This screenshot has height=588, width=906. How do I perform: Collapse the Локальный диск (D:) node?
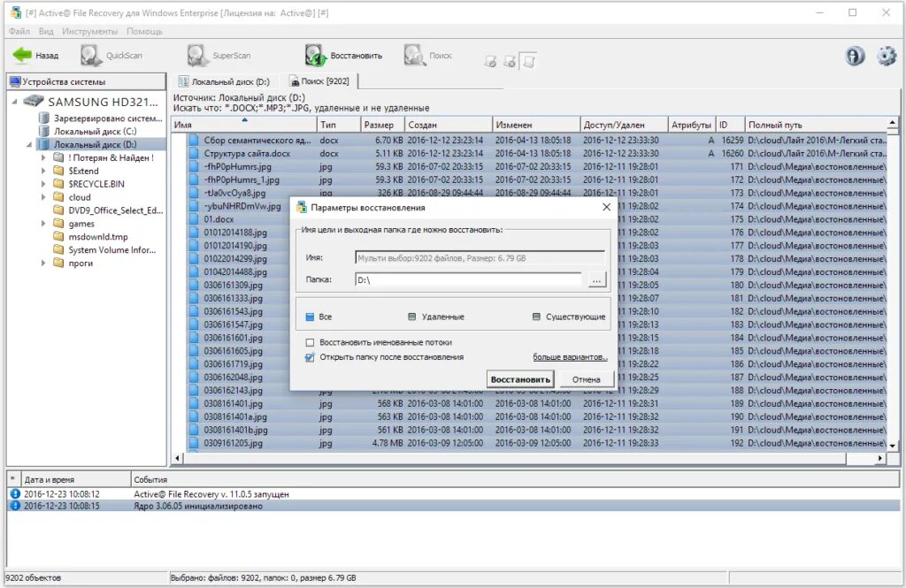coord(28,143)
